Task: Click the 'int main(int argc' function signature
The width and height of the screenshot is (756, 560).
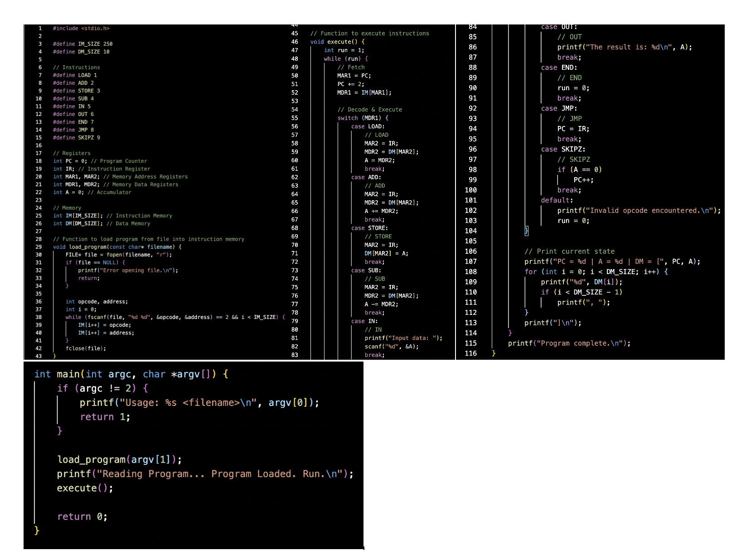Action: (131, 374)
